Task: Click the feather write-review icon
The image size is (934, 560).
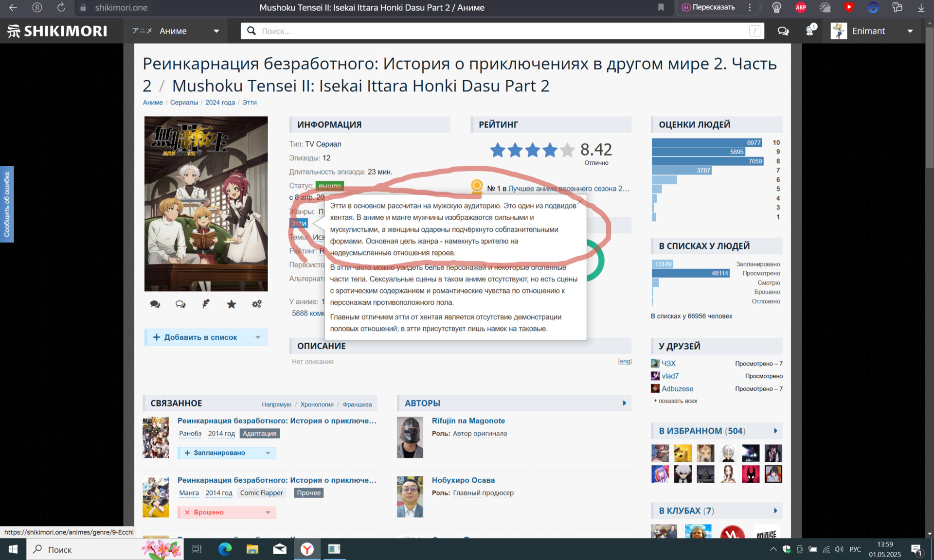Action: (206, 304)
